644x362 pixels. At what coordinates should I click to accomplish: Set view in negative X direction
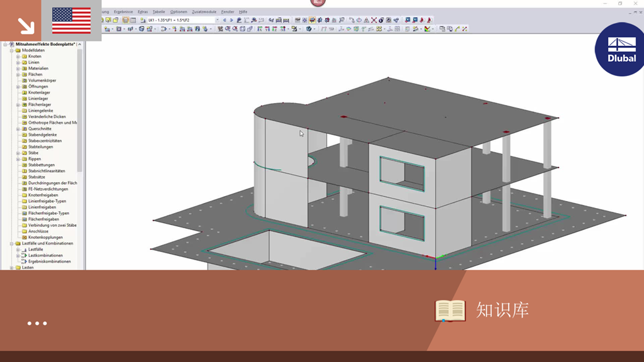click(x=282, y=29)
